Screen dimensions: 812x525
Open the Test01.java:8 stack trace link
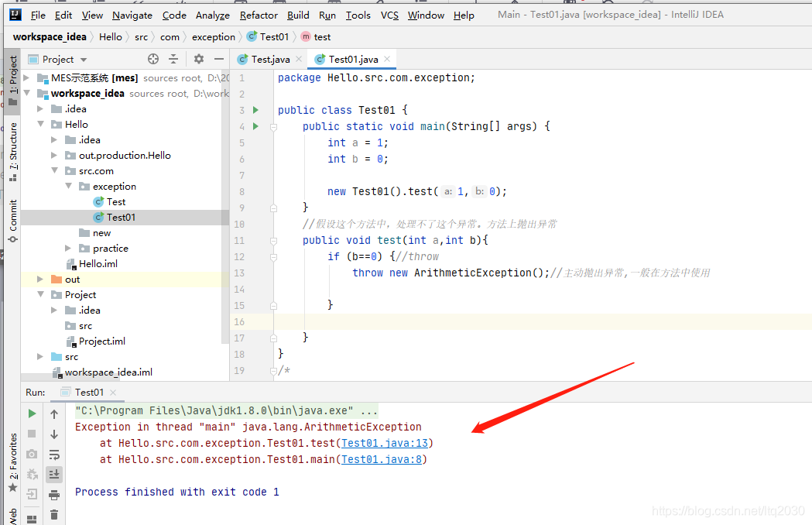click(x=382, y=459)
